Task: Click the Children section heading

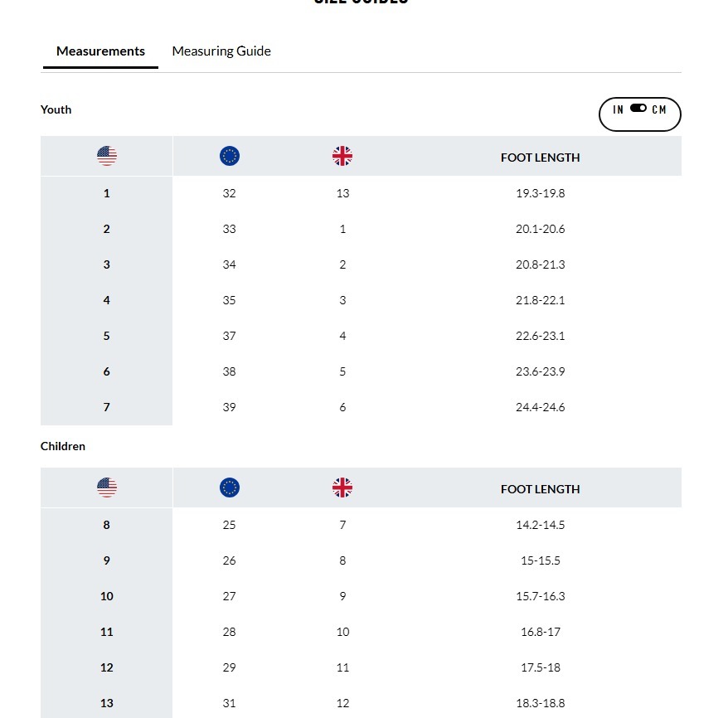Action: pyautogui.click(x=63, y=446)
